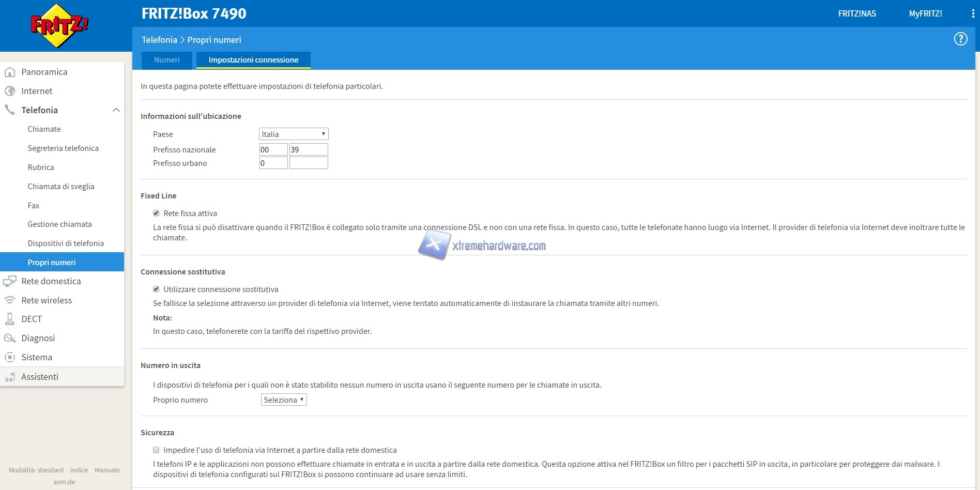Click the empty Prefisso urbano field
The image size is (980, 490).
coord(309,163)
